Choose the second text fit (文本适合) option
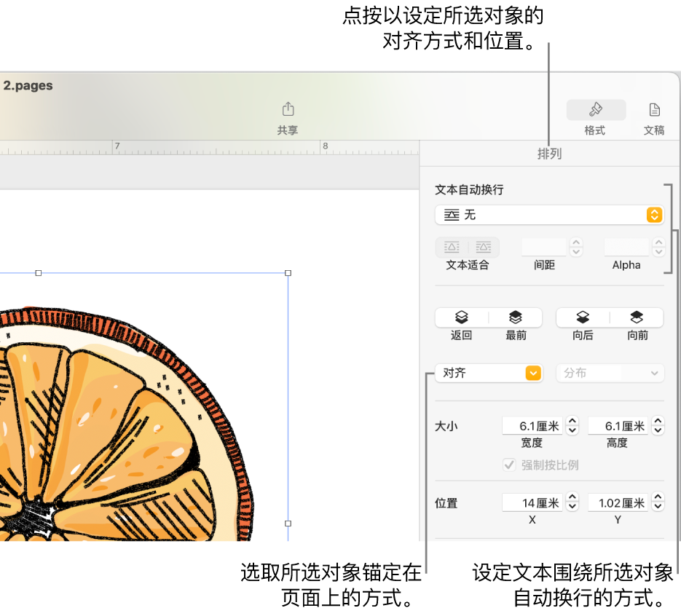 484,248
